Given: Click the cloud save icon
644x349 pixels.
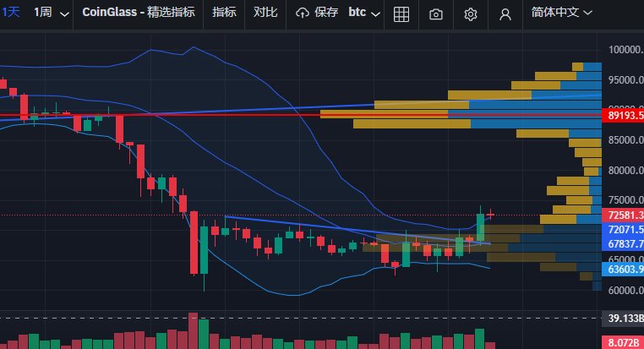Looking at the screenshot, I should (303, 14).
